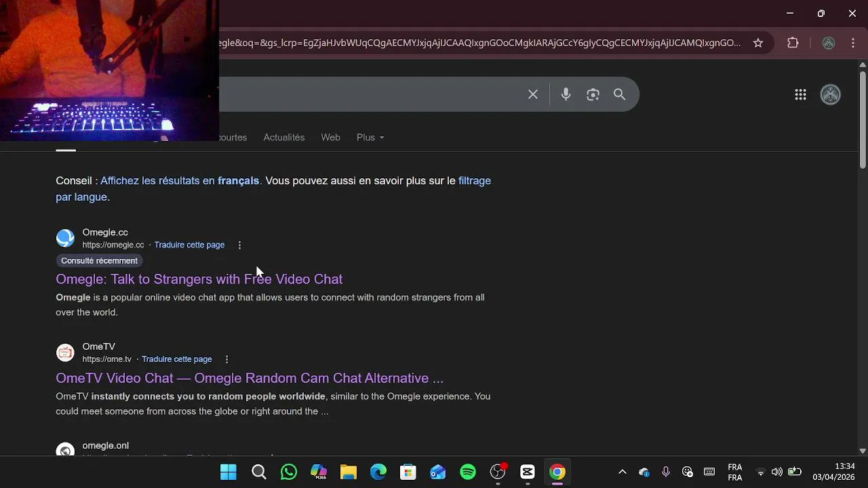Open Omegle: Talk to Strangers result title
Image resolution: width=868 pixels, height=488 pixels.
click(199, 279)
